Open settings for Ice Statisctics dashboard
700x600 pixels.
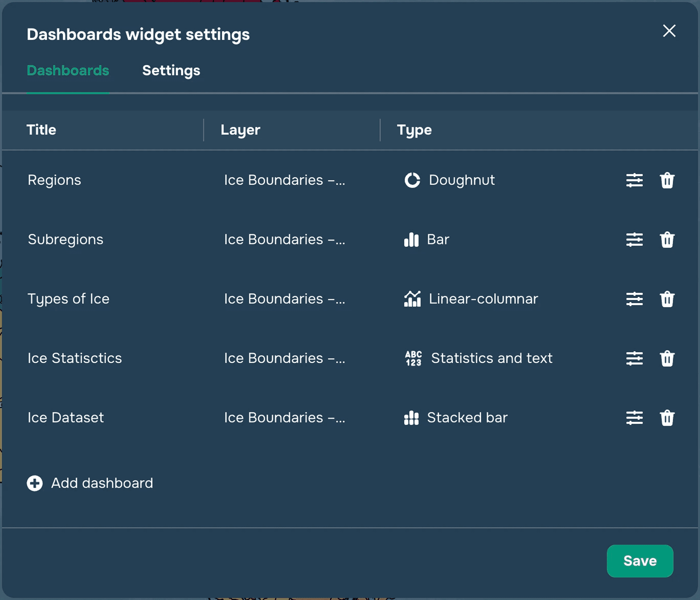(634, 358)
